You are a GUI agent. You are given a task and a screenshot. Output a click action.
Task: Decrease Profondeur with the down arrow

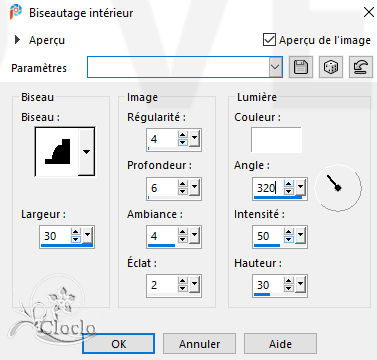[182, 191]
